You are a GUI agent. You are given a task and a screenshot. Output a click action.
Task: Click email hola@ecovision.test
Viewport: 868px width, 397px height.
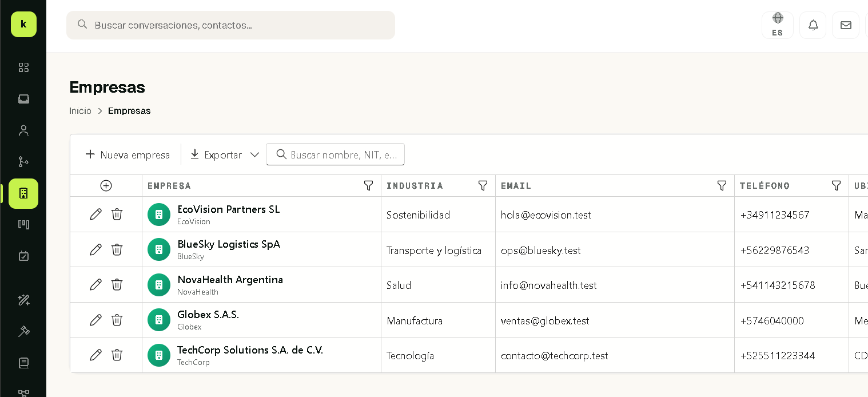pyautogui.click(x=546, y=215)
